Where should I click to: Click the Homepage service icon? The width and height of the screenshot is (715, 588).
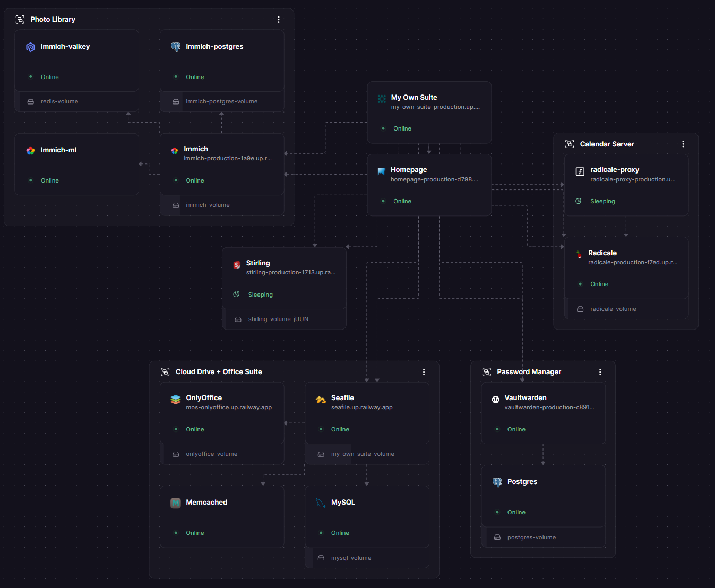382,171
